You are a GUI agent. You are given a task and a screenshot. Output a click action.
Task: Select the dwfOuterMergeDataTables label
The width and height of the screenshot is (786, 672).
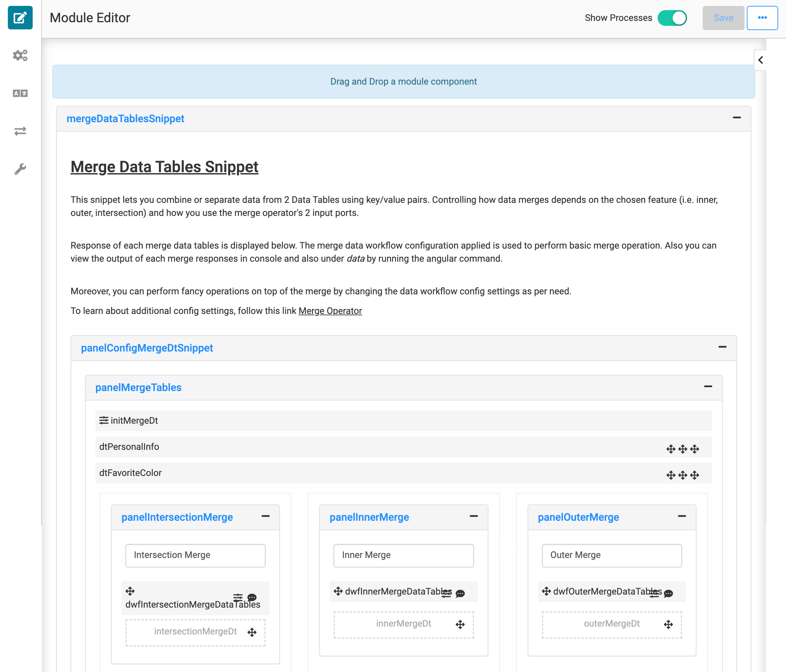(x=607, y=591)
